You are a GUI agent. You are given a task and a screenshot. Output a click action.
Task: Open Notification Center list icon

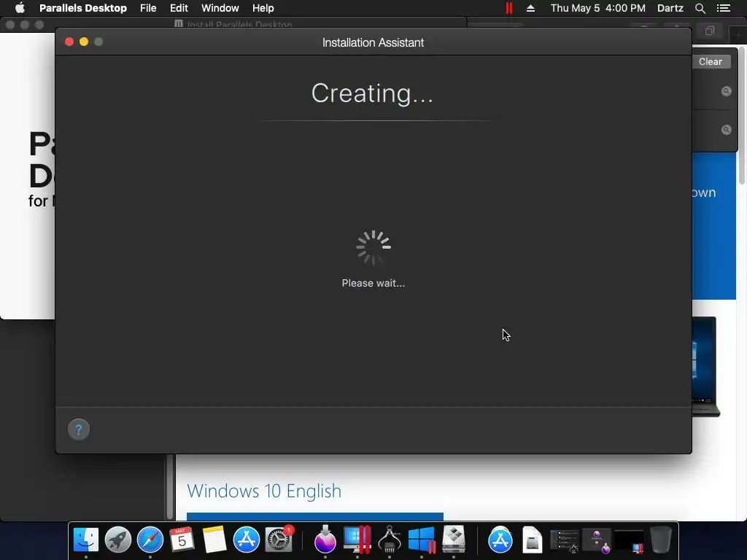pyautogui.click(x=724, y=8)
